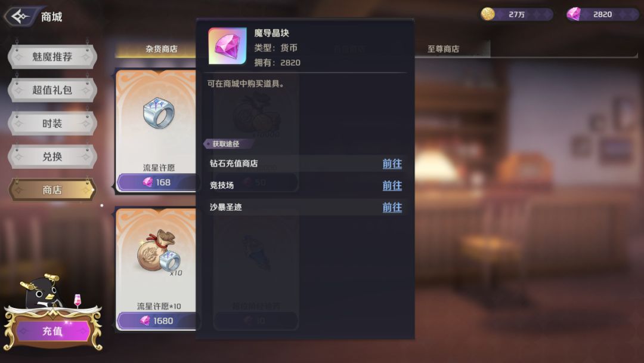The image size is (644, 363).
Task: Go to 钻石充值商店 via 前往 link
Action: point(392,164)
